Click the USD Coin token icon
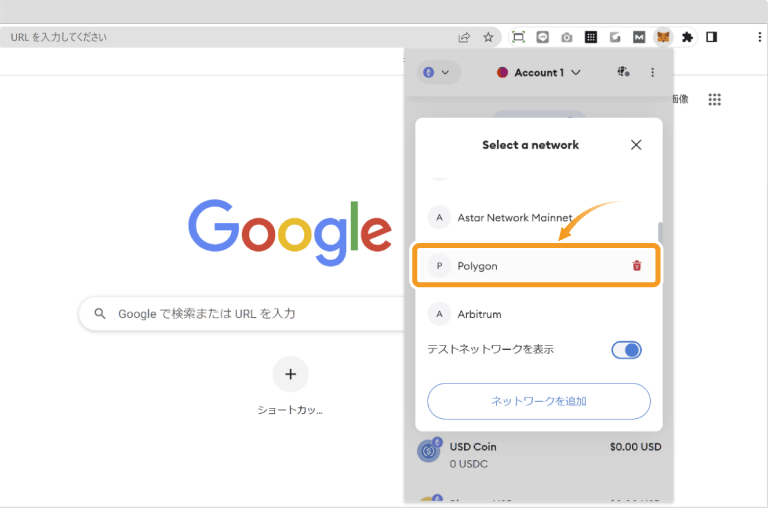Image resolution: width=768 pixels, height=508 pixels. (430, 449)
